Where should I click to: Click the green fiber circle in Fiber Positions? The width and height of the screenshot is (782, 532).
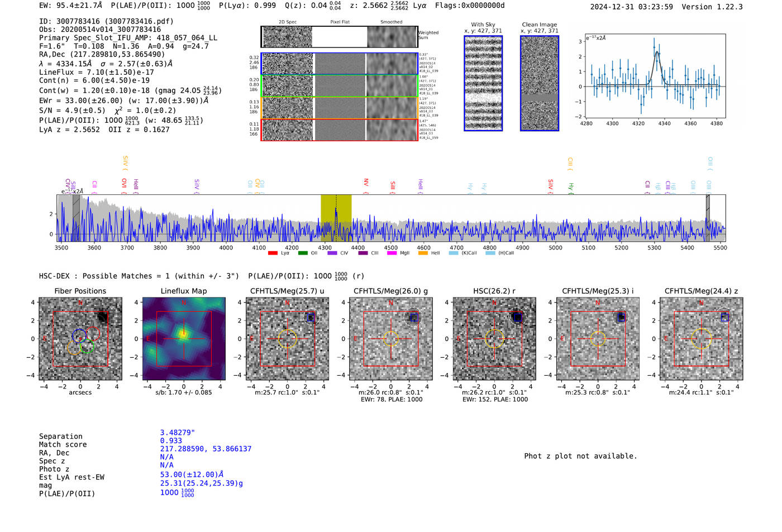(x=87, y=346)
